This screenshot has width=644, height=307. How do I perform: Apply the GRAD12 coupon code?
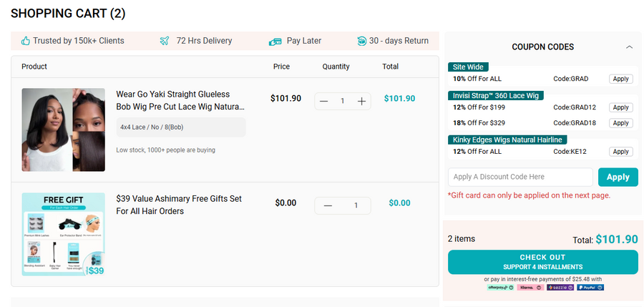[x=620, y=107]
